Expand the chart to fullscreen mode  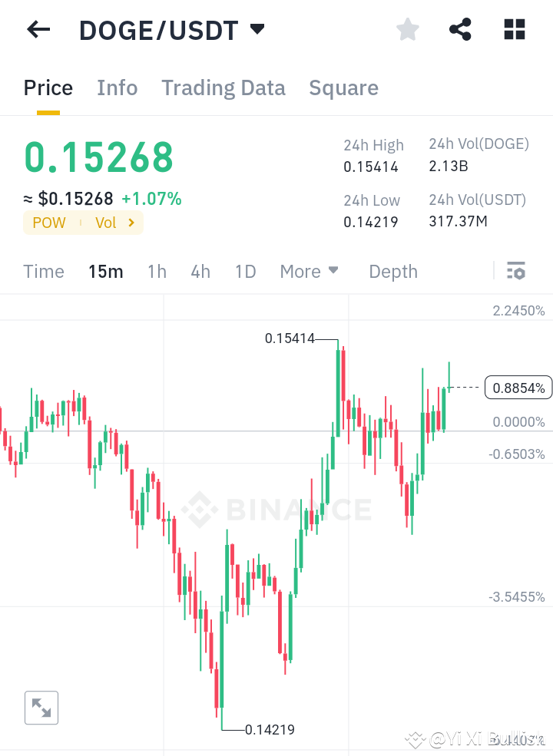[41, 708]
